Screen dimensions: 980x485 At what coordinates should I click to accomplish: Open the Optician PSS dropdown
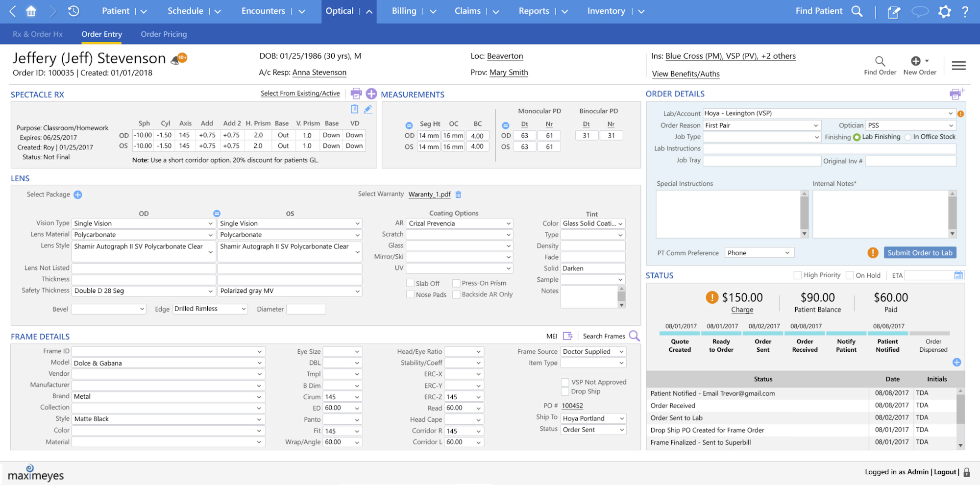click(910, 125)
